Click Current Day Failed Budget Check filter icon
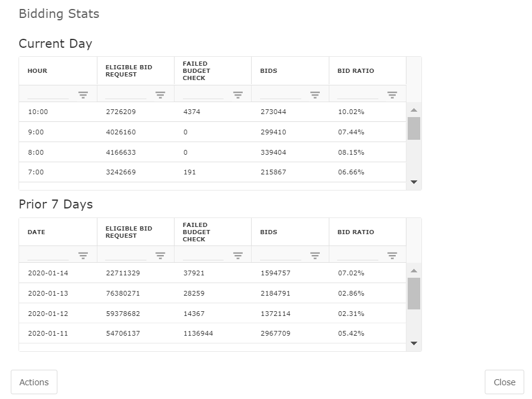Viewport: 532px width, 399px height. pyautogui.click(x=238, y=94)
